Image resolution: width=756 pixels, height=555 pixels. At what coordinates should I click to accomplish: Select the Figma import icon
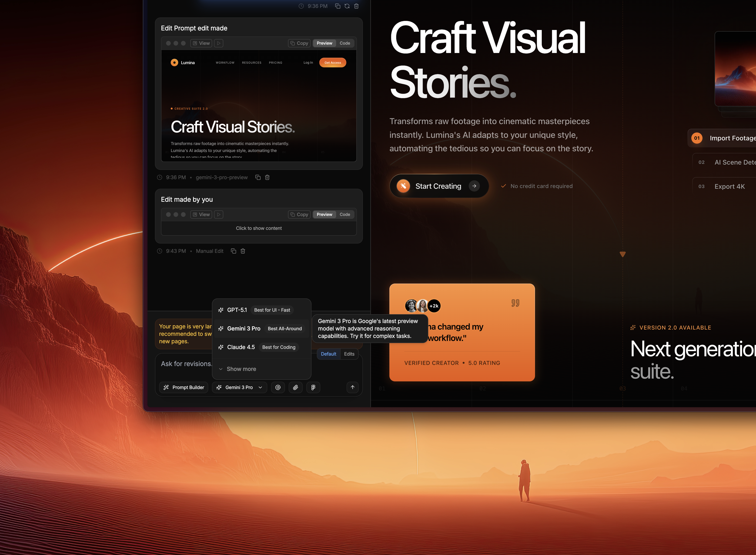point(313,387)
